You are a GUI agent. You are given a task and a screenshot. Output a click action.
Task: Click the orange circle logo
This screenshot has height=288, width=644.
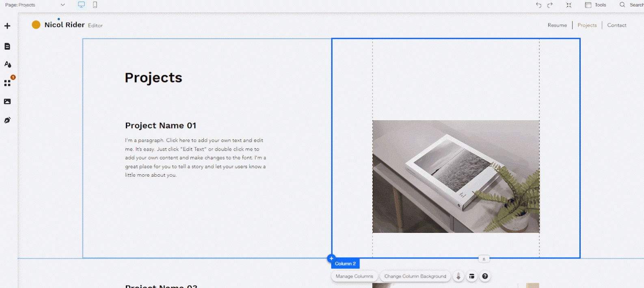point(36,25)
